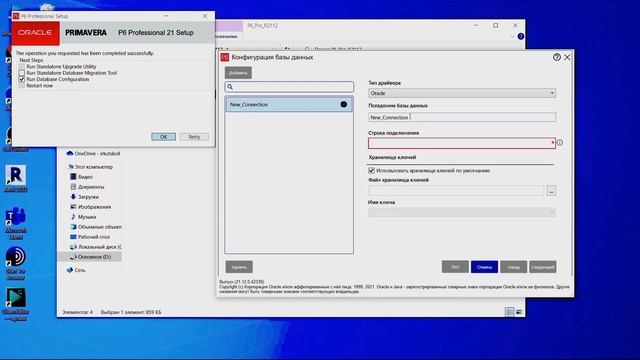
Task: Open the Документы folder in the Explorer sidebar
Action: [87, 187]
